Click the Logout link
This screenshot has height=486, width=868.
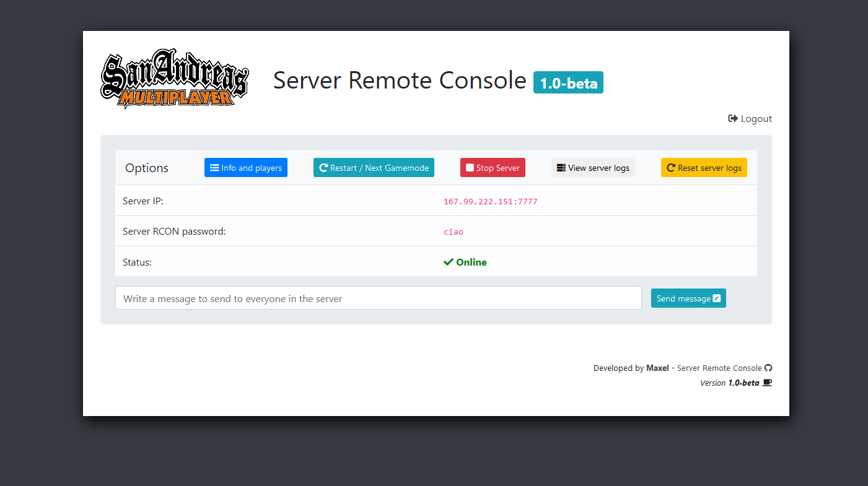[750, 119]
